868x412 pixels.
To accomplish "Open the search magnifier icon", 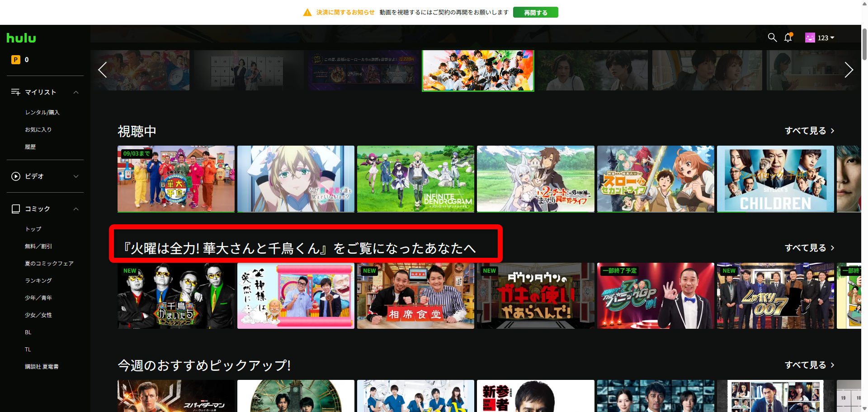I will [x=772, y=38].
